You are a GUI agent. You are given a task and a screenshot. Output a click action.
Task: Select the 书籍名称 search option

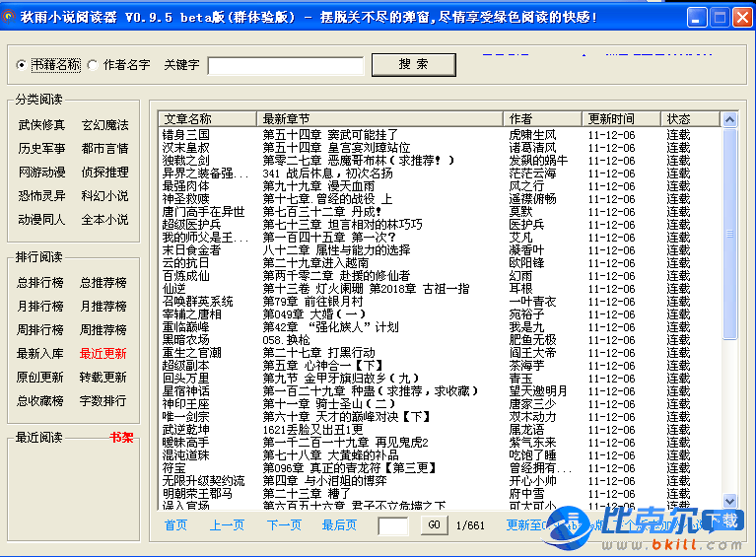[22, 65]
